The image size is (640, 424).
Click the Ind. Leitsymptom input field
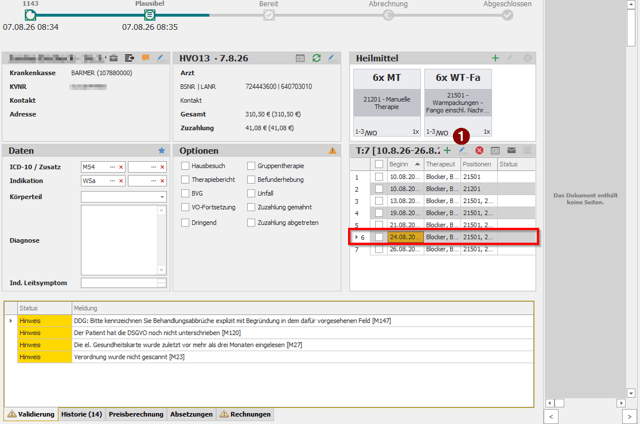click(x=119, y=283)
